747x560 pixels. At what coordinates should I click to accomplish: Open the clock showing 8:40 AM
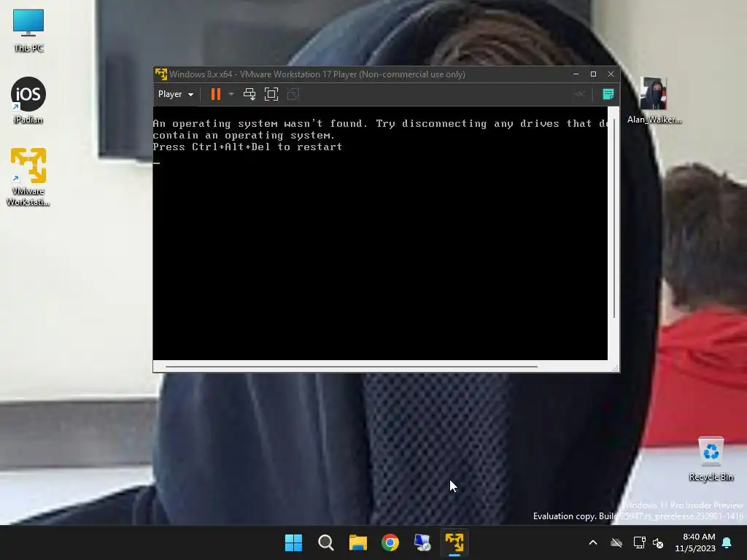point(695,542)
